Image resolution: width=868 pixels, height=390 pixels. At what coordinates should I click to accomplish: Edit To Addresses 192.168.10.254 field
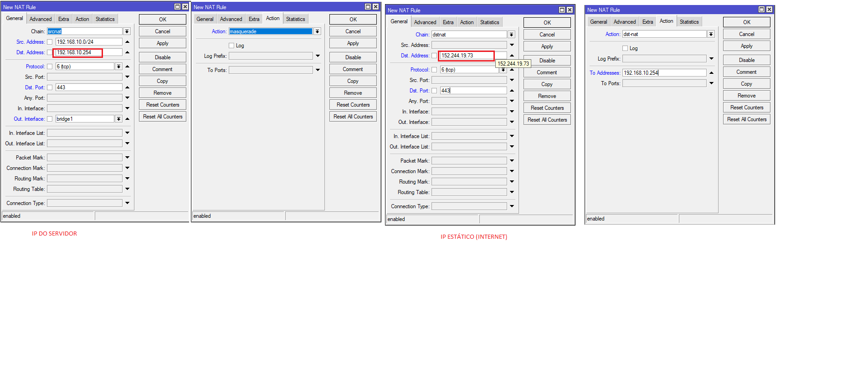[664, 73]
